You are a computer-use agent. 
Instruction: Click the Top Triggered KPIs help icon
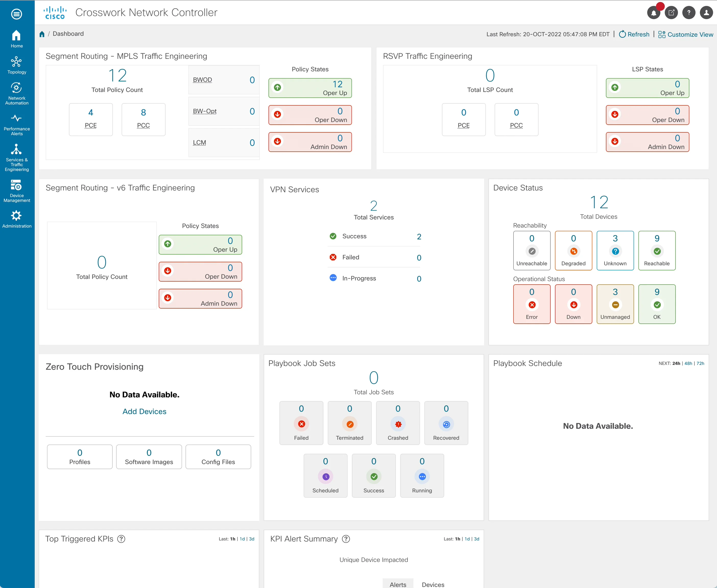121,539
